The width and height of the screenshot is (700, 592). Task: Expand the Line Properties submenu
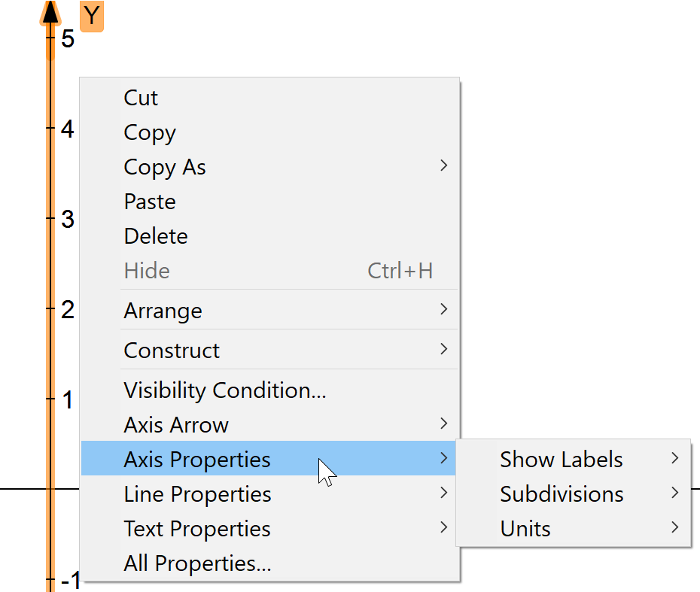point(197,493)
